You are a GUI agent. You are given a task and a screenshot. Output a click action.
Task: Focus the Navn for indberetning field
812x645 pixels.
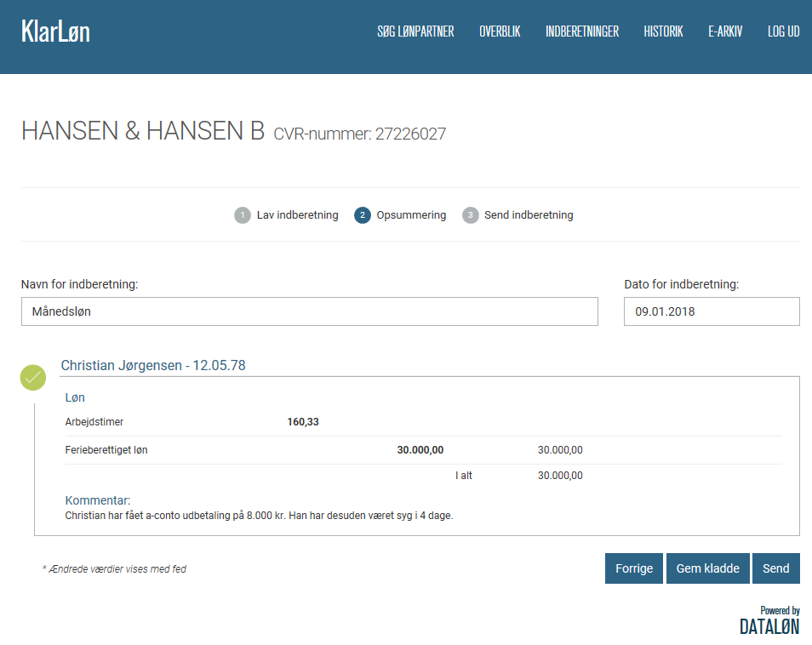(x=309, y=311)
